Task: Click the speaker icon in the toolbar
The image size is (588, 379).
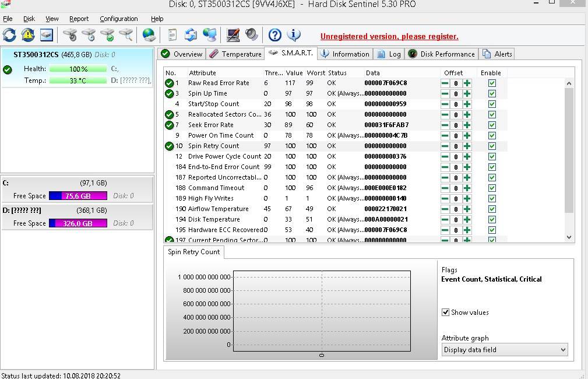Action: click(252, 35)
